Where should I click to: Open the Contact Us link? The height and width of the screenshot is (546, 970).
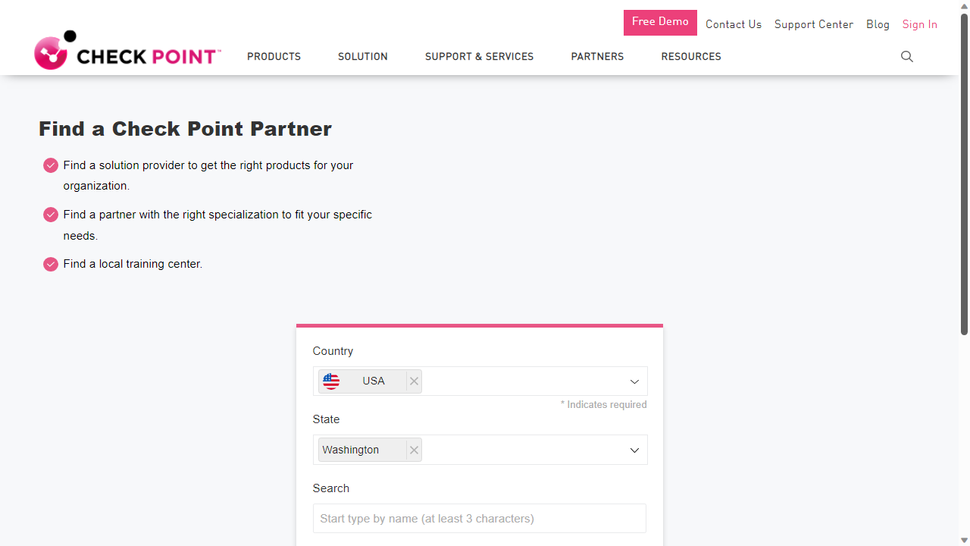pyautogui.click(x=733, y=24)
